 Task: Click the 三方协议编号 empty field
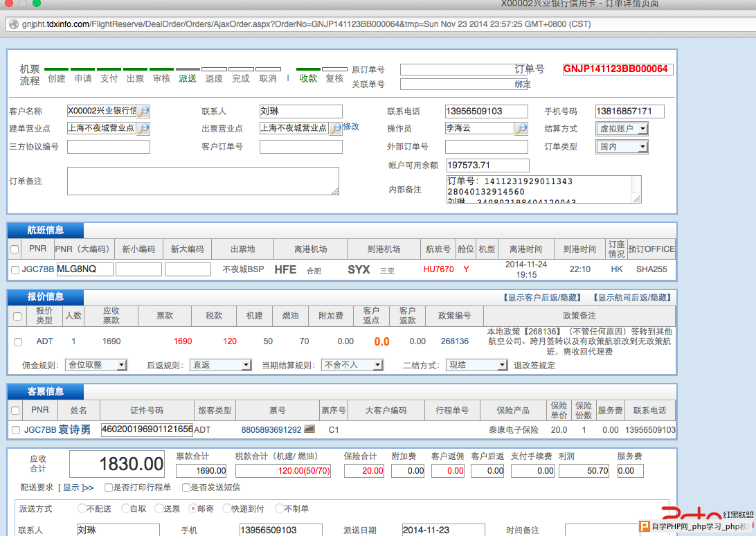pyautogui.click(x=109, y=147)
